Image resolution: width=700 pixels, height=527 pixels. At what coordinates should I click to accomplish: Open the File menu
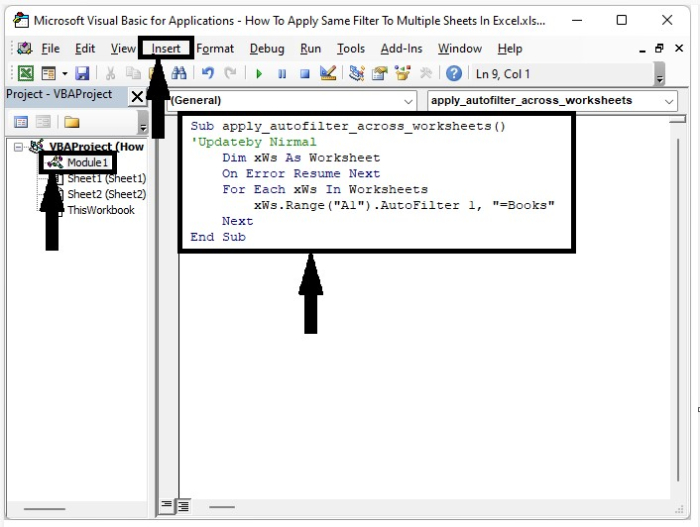coord(50,48)
